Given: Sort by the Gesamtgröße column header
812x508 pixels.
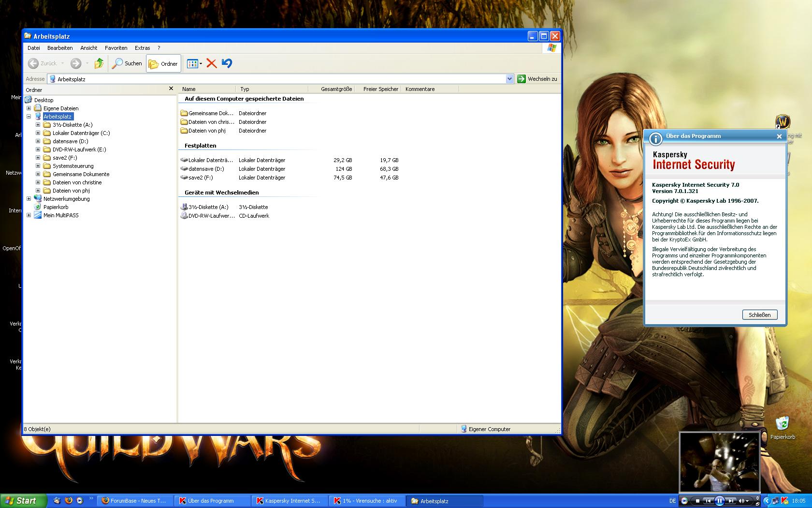Looking at the screenshot, I should [x=331, y=89].
